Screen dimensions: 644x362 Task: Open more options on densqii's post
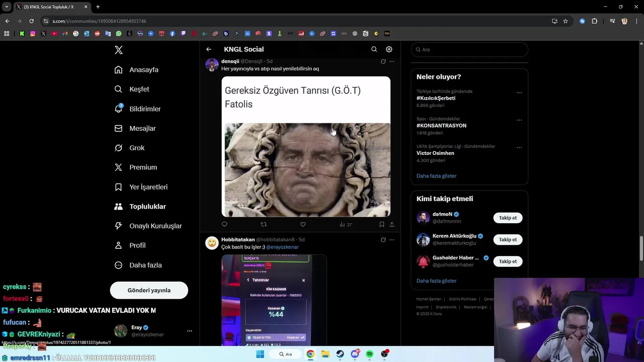tap(392, 61)
